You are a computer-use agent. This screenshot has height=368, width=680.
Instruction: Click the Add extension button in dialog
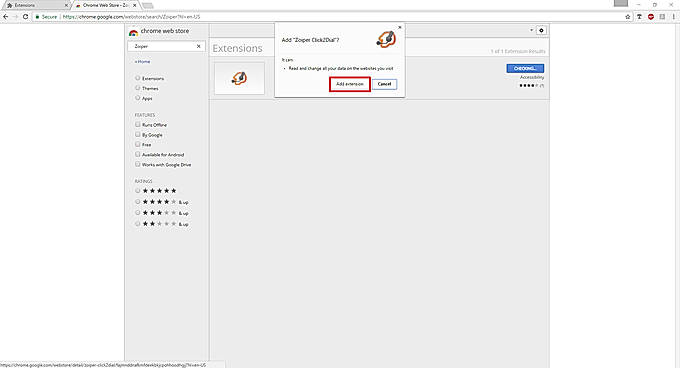pyautogui.click(x=350, y=84)
